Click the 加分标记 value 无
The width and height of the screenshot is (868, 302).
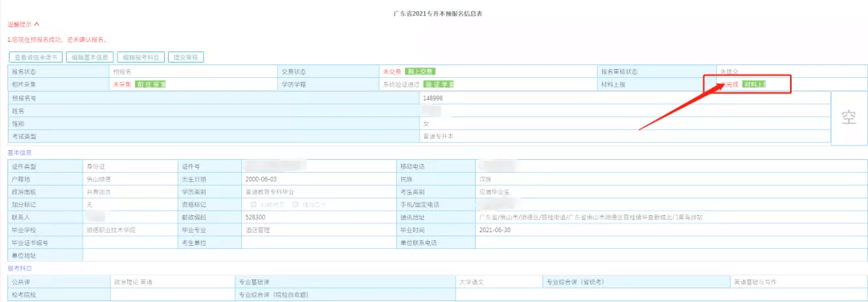(x=89, y=204)
